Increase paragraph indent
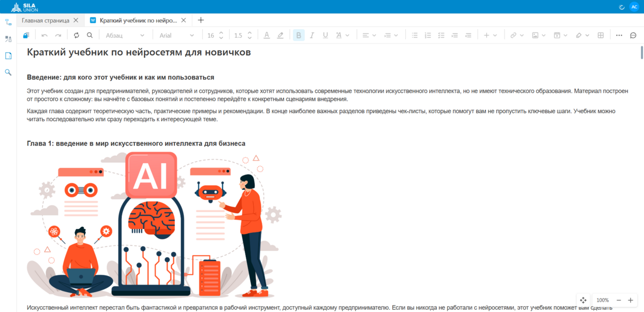644x312 pixels. tap(455, 35)
